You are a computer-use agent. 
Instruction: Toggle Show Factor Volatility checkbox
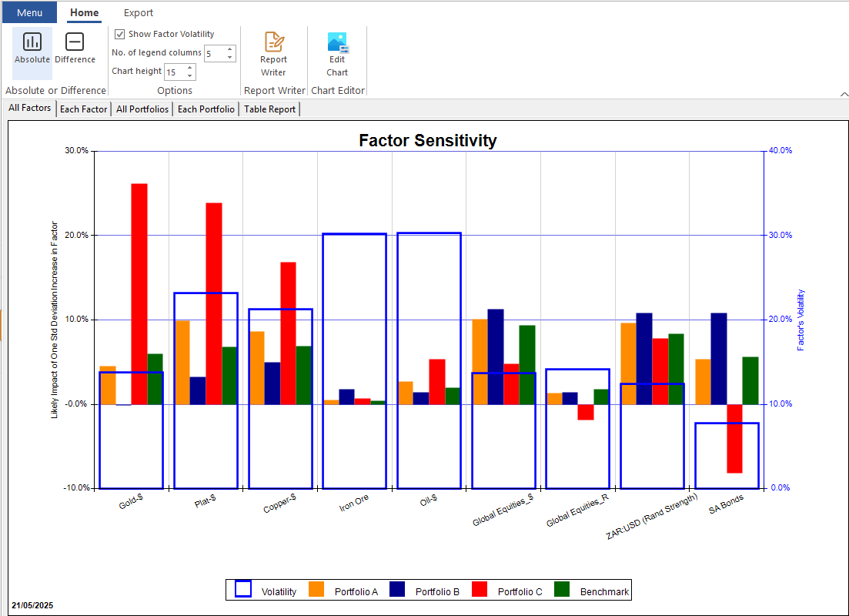pyautogui.click(x=119, y=34)
